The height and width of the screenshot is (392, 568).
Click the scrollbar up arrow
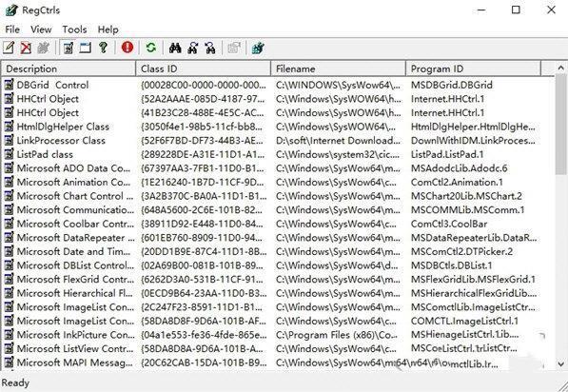tap(560, 68)
